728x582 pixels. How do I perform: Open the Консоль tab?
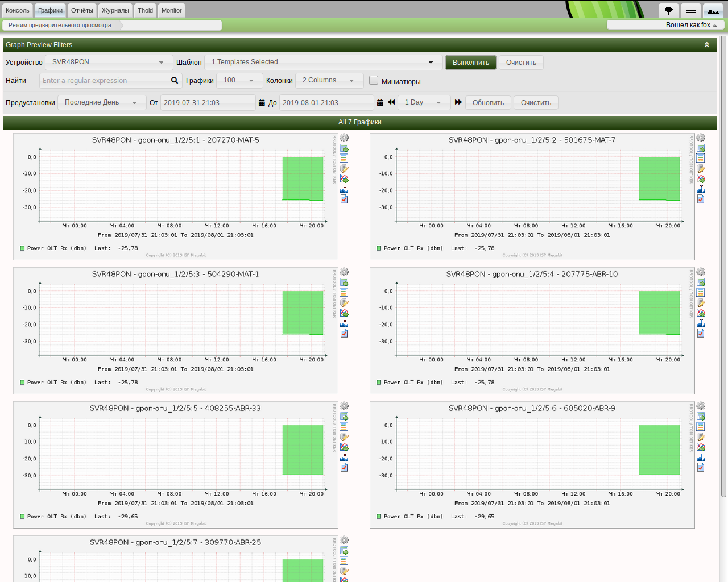[x=18, y=10]
